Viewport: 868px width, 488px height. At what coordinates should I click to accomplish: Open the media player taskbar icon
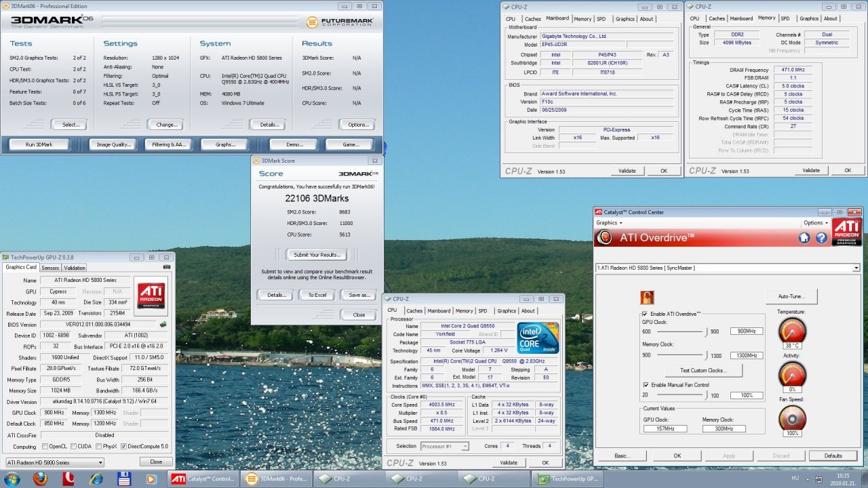click(x=152, y=479)
